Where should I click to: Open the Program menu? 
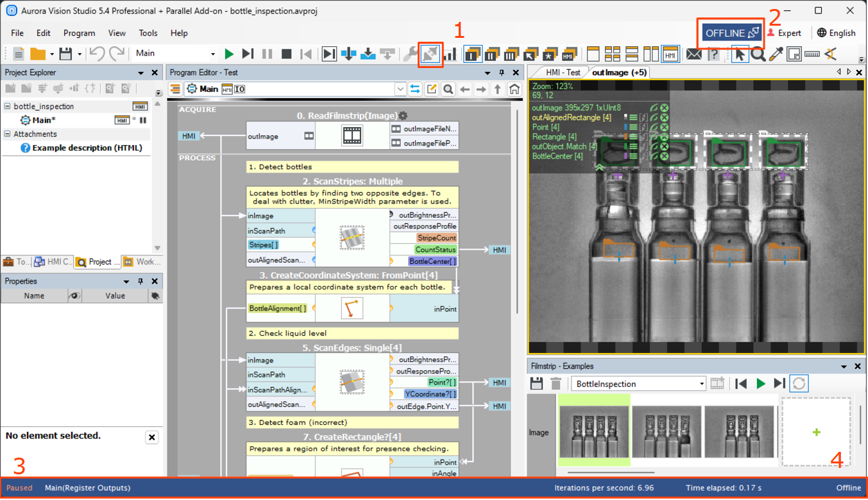79,33
